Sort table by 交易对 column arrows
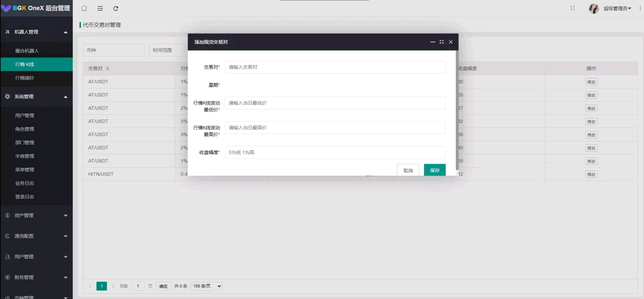The image size is (644, 299). (107, 68)
